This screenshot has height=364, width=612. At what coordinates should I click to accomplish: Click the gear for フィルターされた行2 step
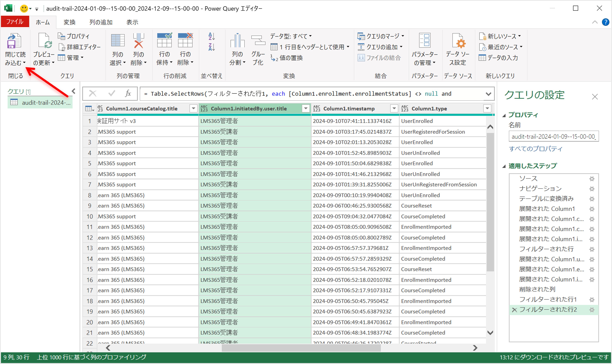(x=592, y=310)
